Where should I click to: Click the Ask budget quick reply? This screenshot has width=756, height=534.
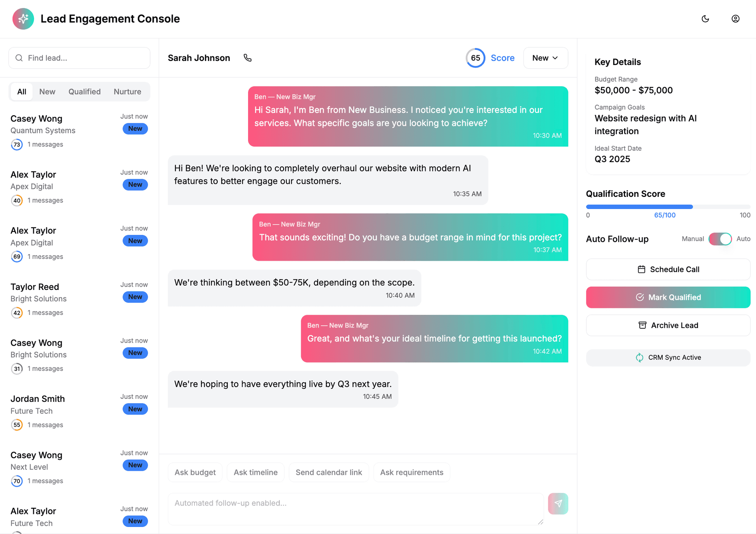tap(195, 472)
